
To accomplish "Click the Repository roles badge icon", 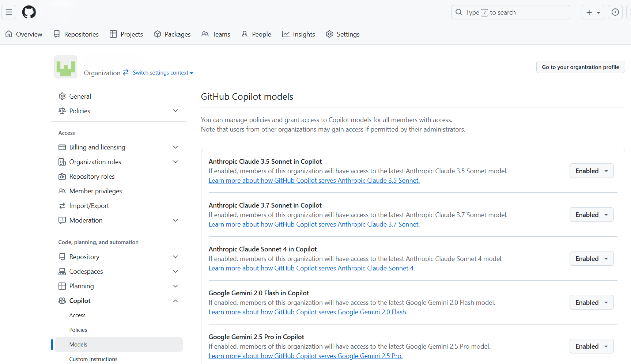I will pos(62,177).
